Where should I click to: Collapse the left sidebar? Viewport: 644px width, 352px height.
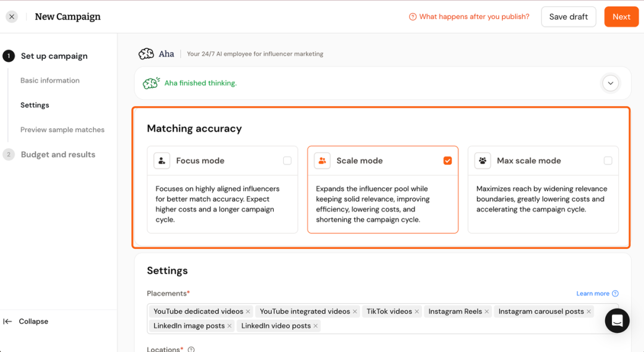point(26,322)
